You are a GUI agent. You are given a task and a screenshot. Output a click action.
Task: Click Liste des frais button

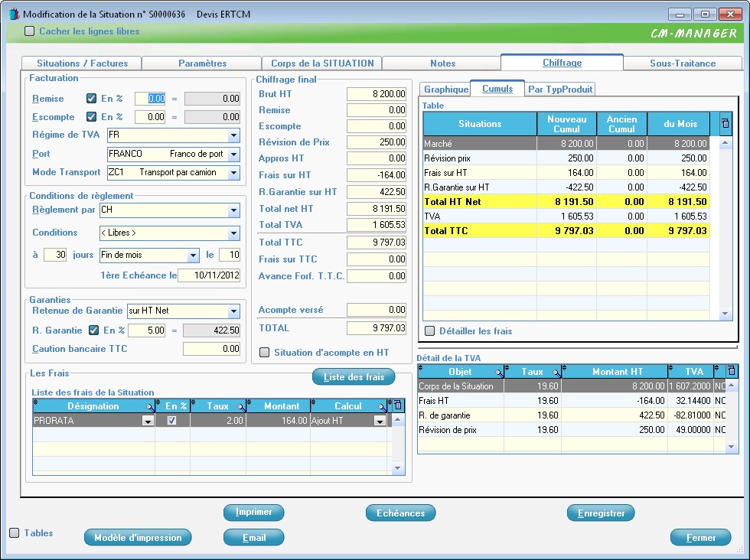(x=354, y=377)
